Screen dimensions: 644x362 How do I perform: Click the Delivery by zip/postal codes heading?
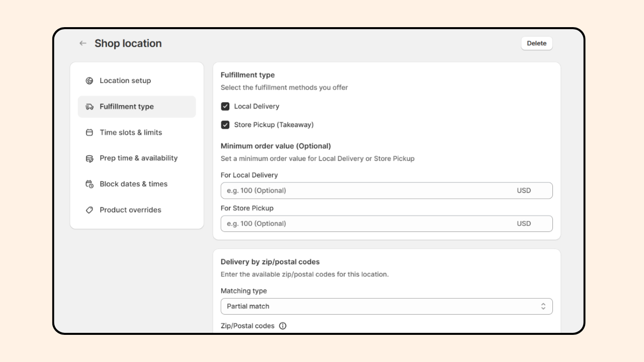click(270, 262)
